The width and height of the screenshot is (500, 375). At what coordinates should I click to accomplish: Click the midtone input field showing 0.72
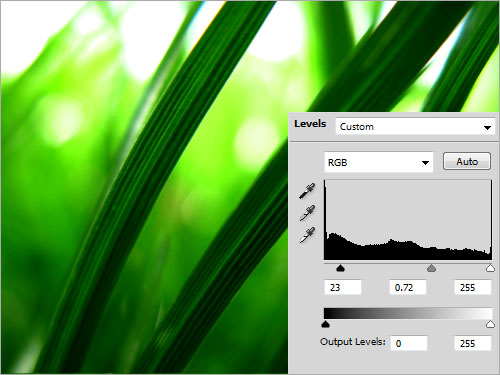pyautogui.click(x=408, y=287)
